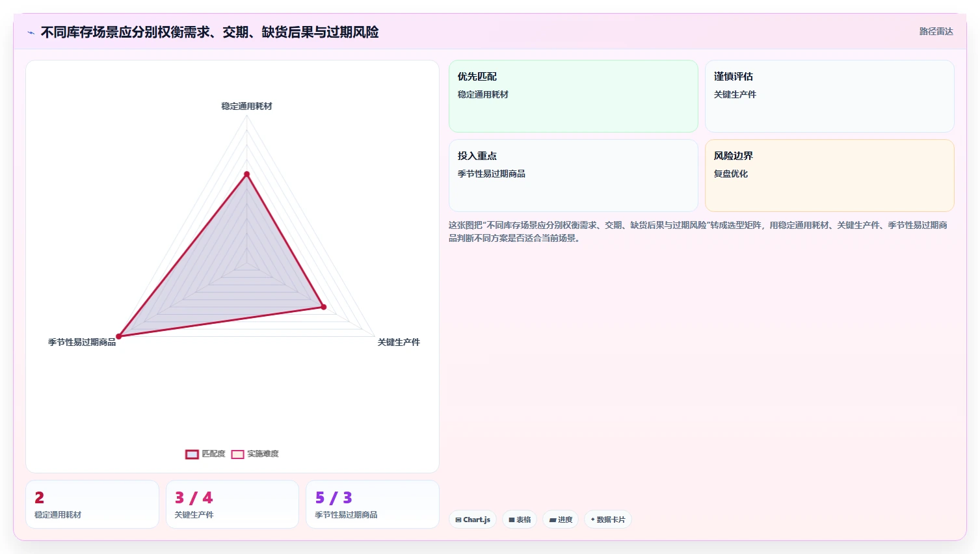Click the 季节性易过期商品 radar axis label
The image size is (980, 554).
(x=82, y=342)
